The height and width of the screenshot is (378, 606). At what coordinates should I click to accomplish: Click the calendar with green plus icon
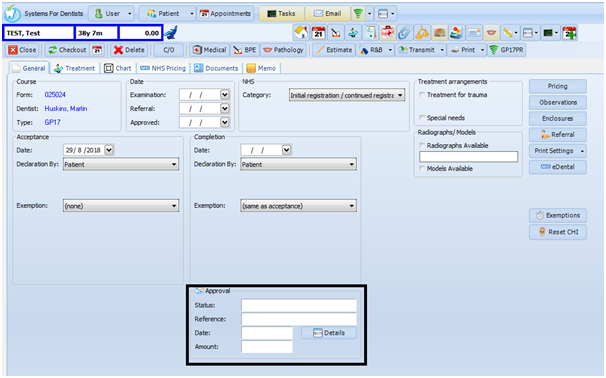[x=570, y=33]
